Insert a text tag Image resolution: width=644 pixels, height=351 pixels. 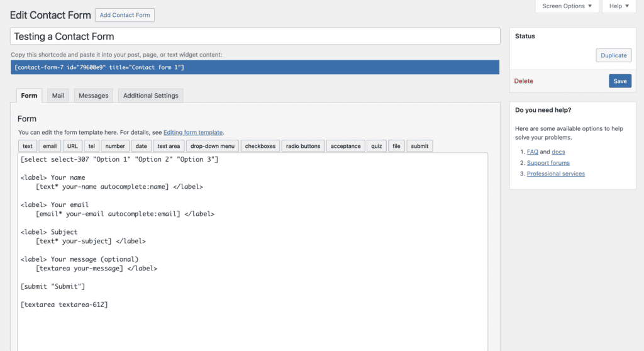[x=28, y=146]
